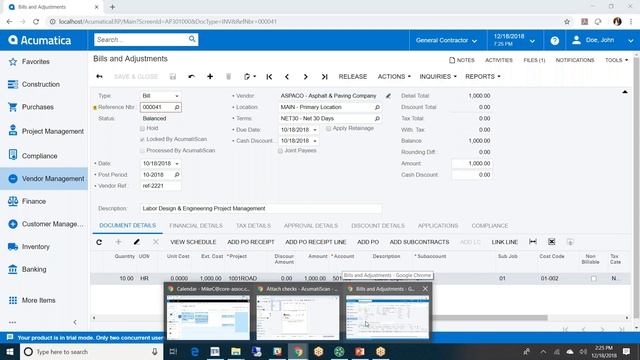Click the Vendor Ref input field
Image resolution: width=640 pixels, height=360 pixels.
tap(160, 186)
